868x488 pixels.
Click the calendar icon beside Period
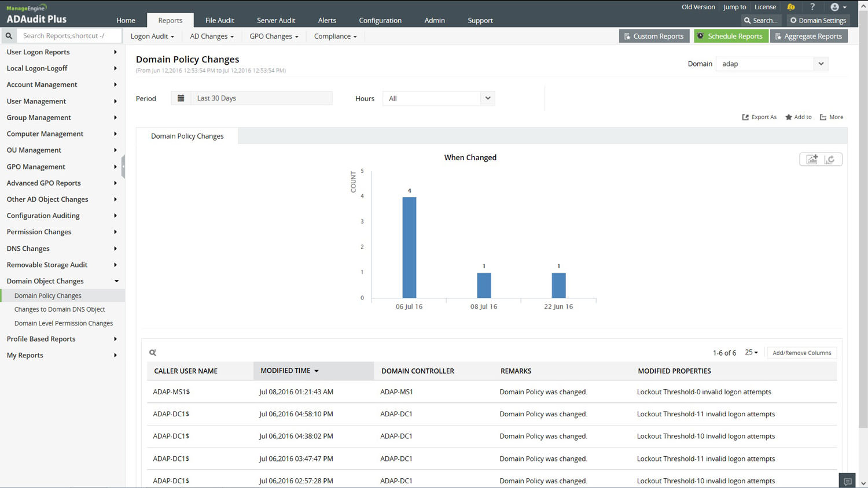(181, 98)
